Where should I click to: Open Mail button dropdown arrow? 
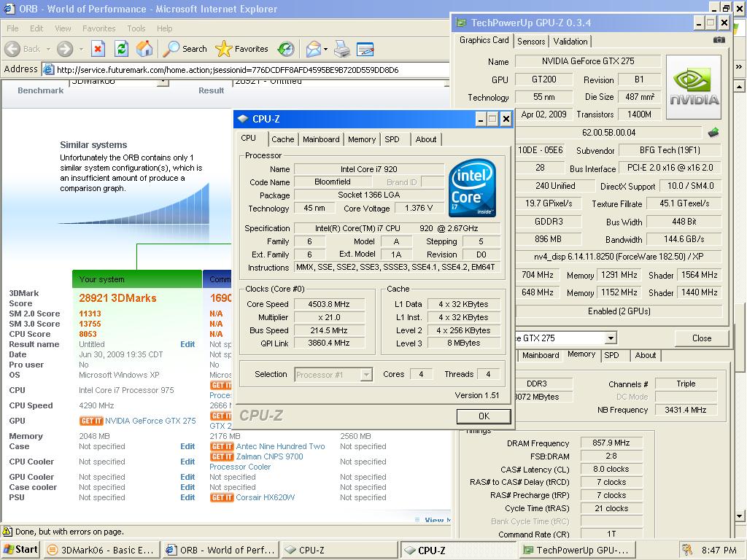click(x=325, y=49)
